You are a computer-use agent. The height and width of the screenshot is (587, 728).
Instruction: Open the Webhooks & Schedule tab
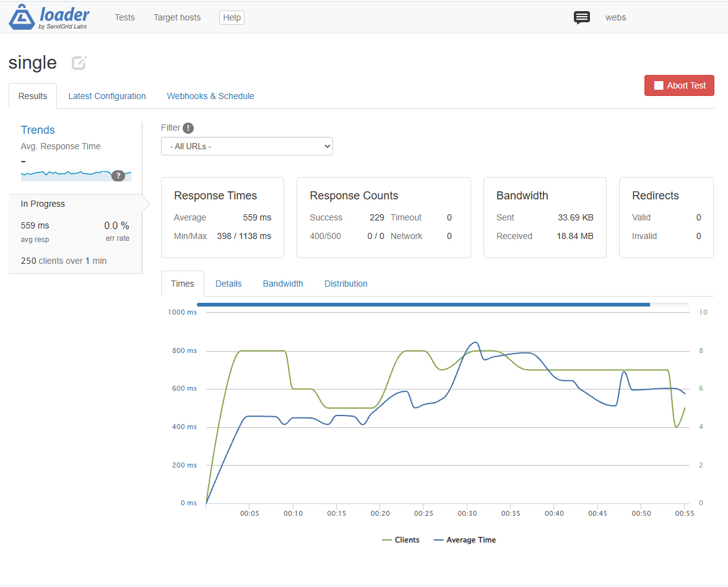(x=210, y=96)
